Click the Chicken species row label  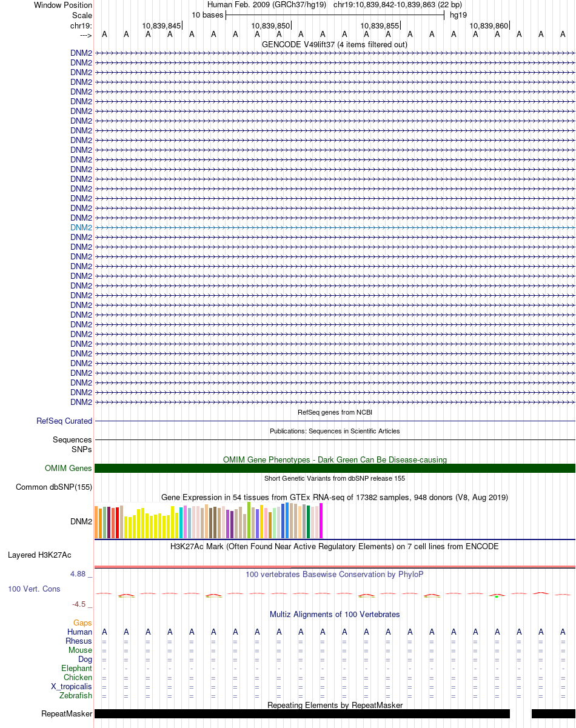pos(78,677)
